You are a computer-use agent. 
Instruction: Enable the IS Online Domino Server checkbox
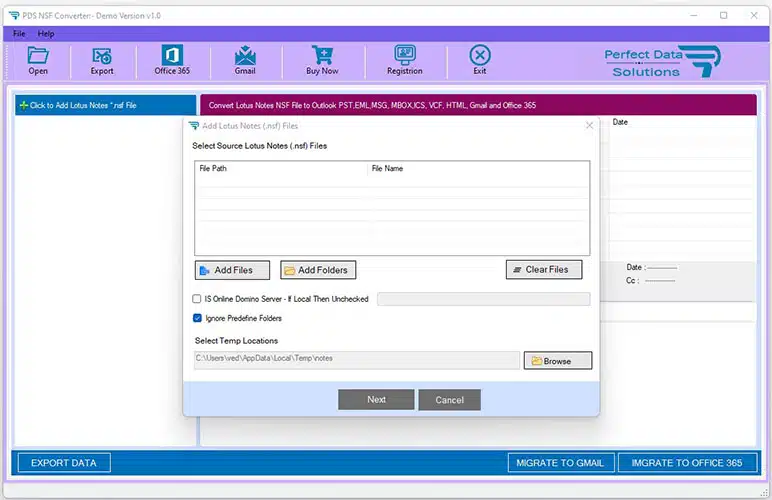click(196, 299)
